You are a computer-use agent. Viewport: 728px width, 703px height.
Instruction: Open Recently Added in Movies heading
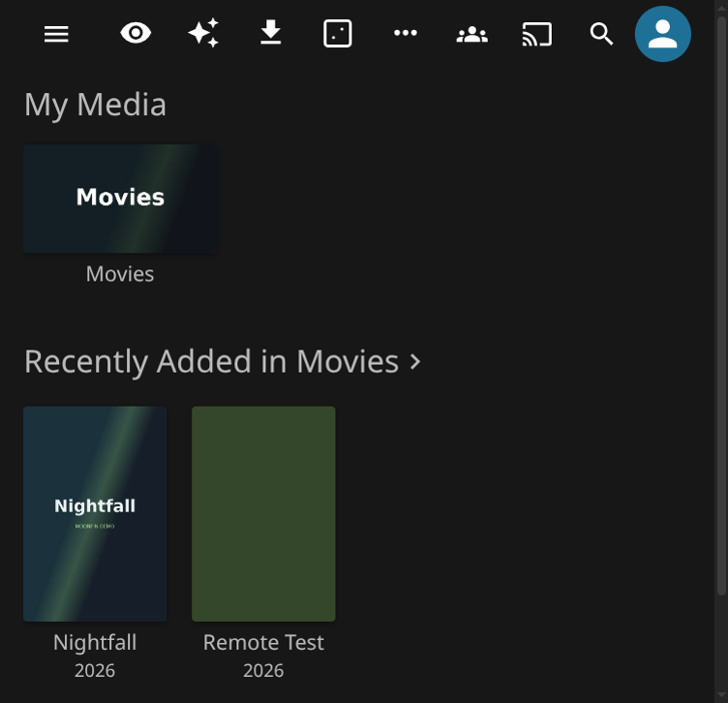click(x=212, y=361)
